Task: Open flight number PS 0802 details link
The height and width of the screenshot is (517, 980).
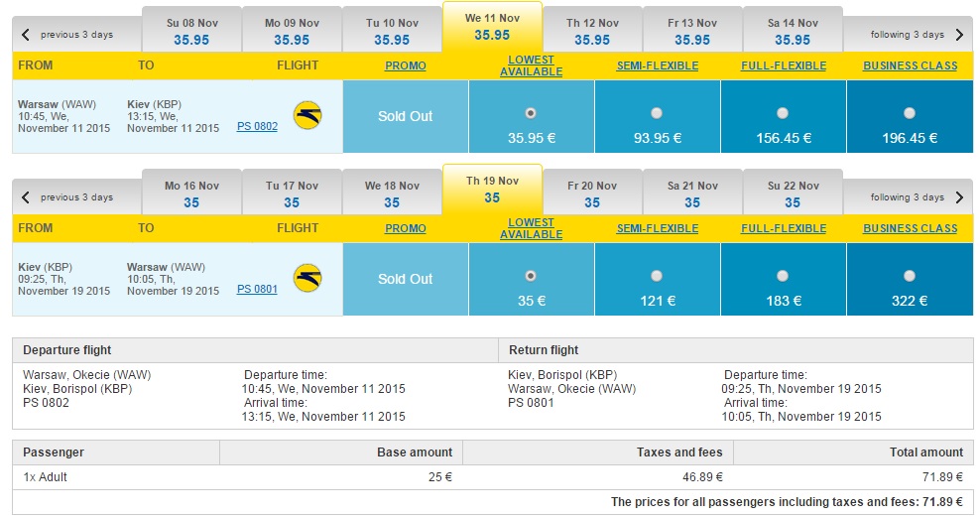Action: (257, 126)
